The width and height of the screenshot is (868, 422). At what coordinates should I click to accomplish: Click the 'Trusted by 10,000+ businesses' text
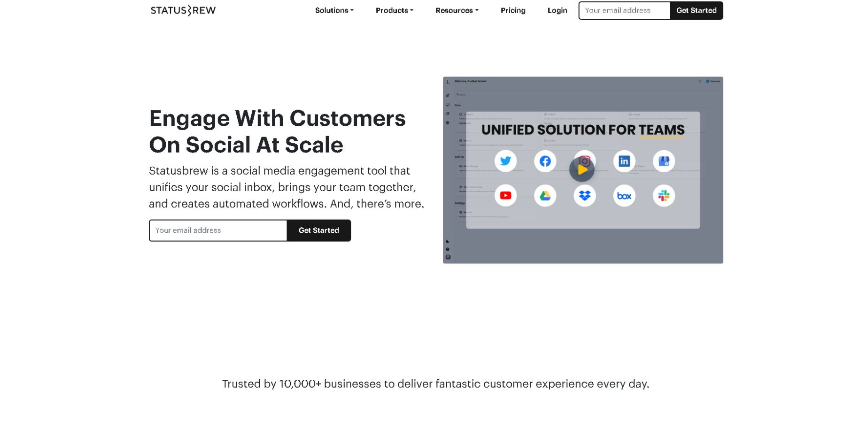[x=435, y=384]
